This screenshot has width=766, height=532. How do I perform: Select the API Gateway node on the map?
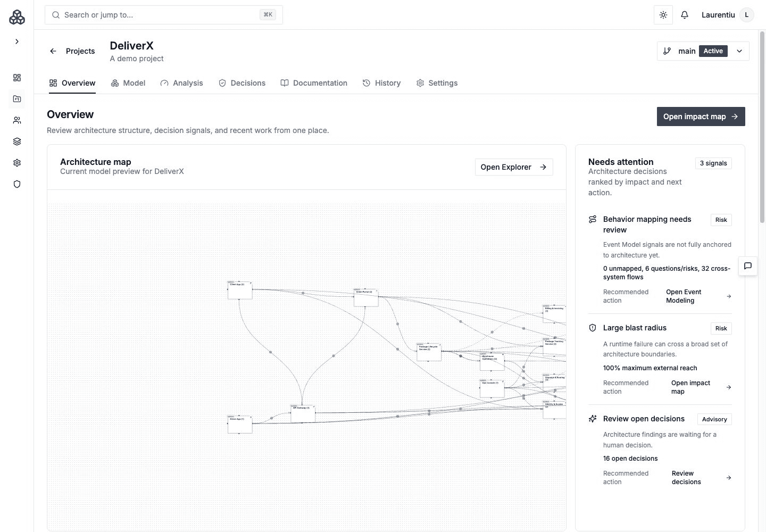pyautogui.click(x=303, y=414)
